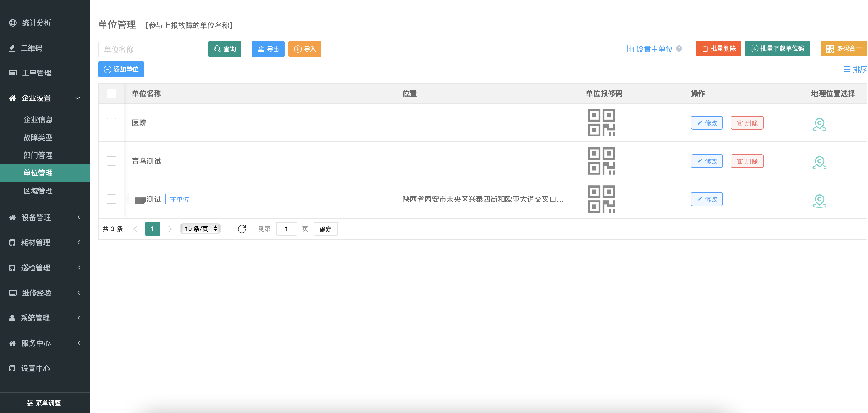
Task: Collapse the 企业设置 submenu chevron
Action: (78, 98)
